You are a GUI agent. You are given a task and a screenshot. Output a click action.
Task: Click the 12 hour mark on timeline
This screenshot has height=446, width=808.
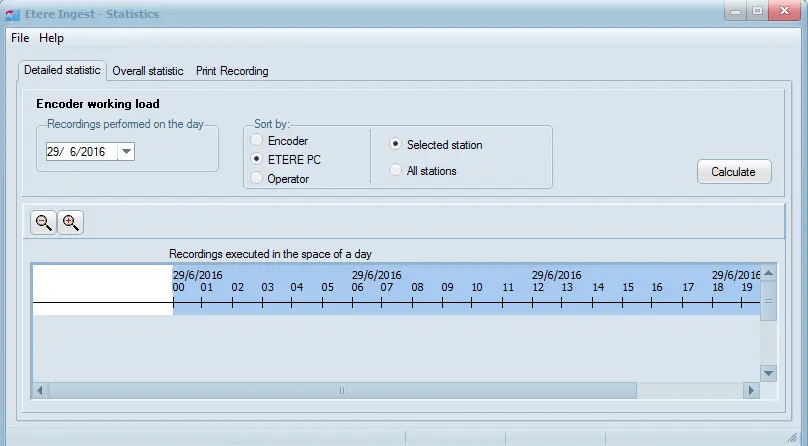click(538, 288)
